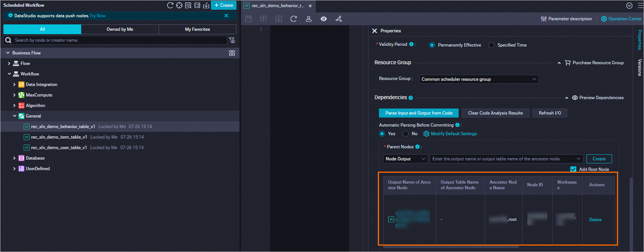Open the Resource Group dropdown

coord(479,79)
